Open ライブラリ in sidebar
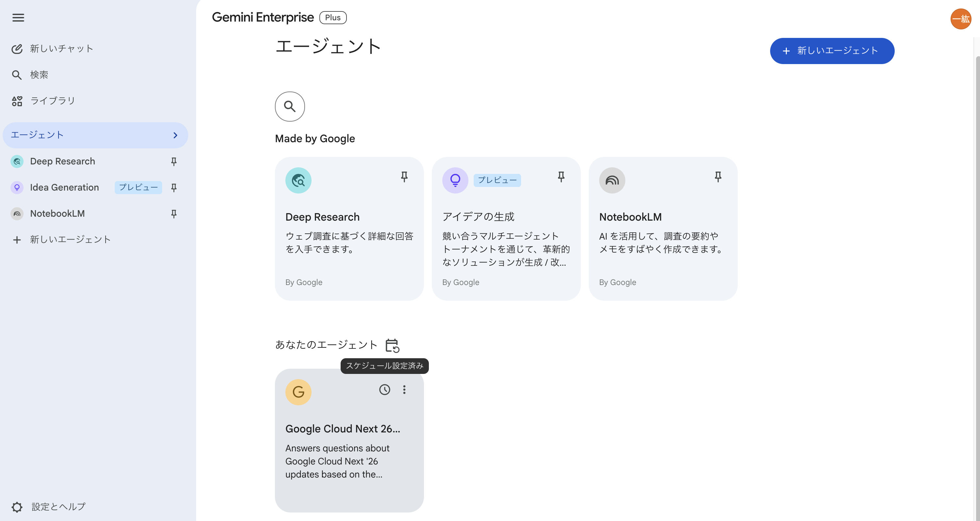Screen dimensions: 980x521 [x=52, y=101]
